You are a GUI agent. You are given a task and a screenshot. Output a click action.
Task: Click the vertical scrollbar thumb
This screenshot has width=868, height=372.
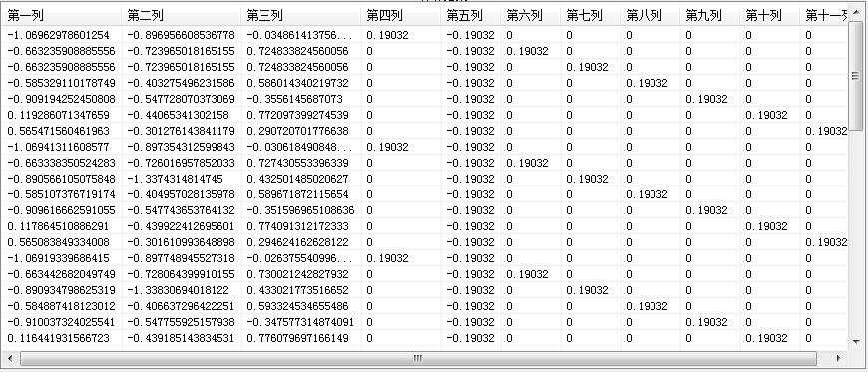(856, 76)
